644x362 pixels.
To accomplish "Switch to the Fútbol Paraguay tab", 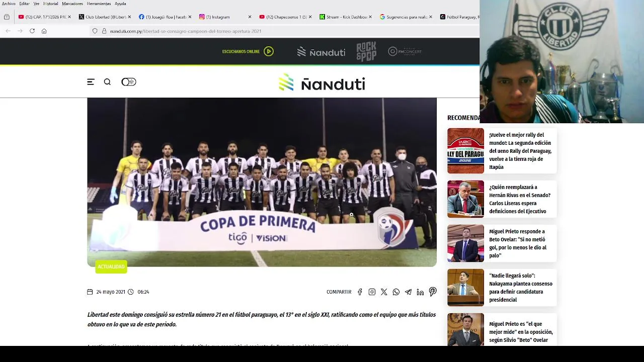I will pyautogui.click(x=459, y=17).
